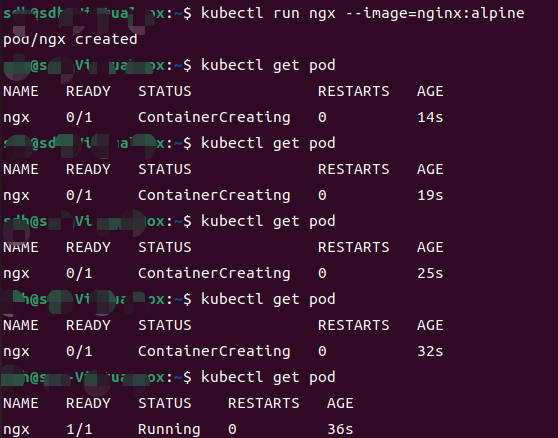Image resolution: width=558 pixels, height=438 pixels.
Task: Click '0/1' in the 14s row
Action: pyautogui.click(x=79, y=117)
